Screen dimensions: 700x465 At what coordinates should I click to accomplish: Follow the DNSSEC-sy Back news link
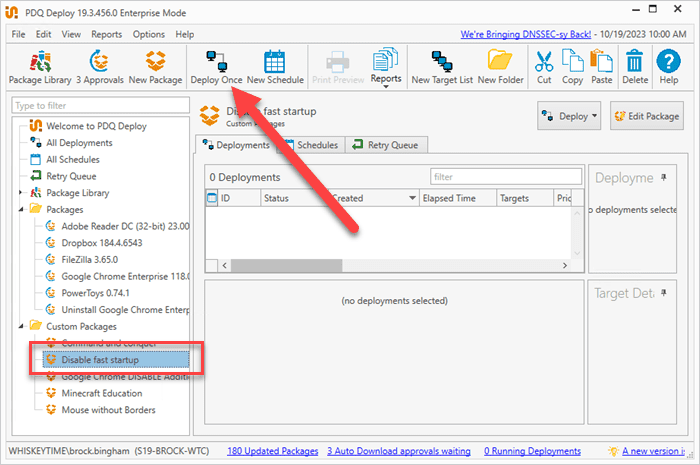coord(525,34)
